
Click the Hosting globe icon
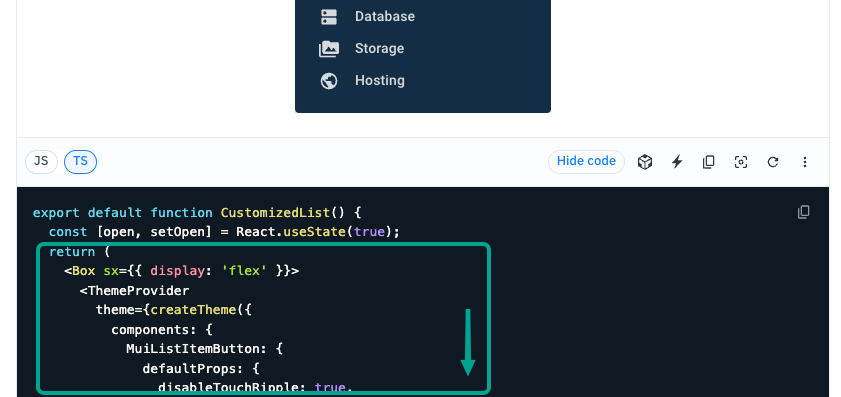tap(329, 81)
